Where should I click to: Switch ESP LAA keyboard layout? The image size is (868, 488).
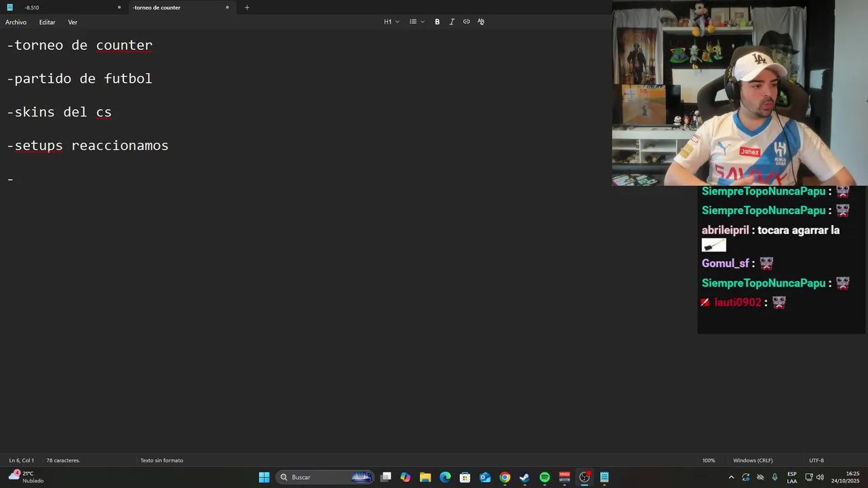click(792, 477)
